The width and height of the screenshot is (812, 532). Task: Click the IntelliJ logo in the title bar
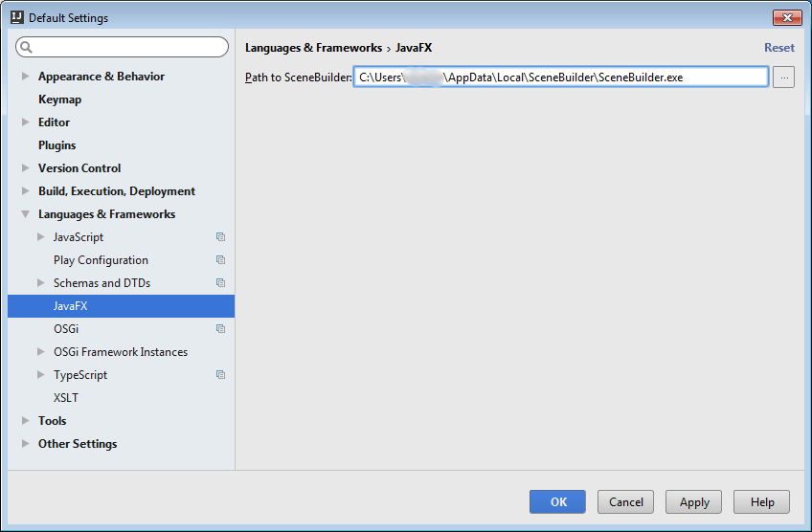(17, 17)
